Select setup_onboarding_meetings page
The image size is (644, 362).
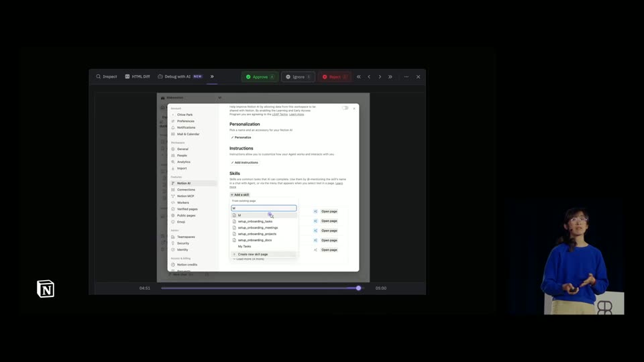click(x=264, y=227)
